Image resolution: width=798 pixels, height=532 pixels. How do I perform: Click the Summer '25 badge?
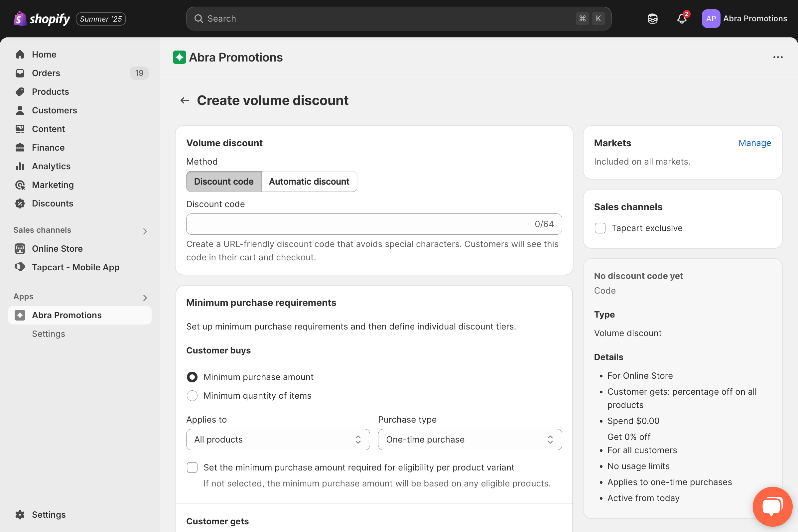coord(101,19)
